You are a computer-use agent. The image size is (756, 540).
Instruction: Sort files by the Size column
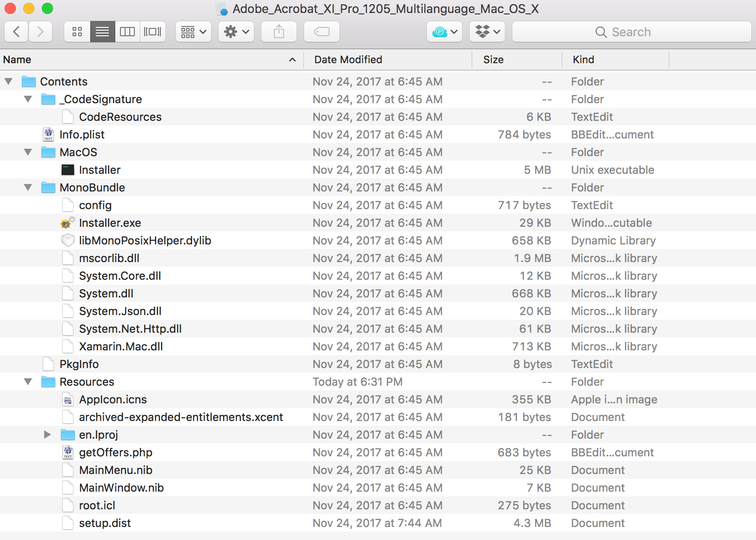click(494, 59)
